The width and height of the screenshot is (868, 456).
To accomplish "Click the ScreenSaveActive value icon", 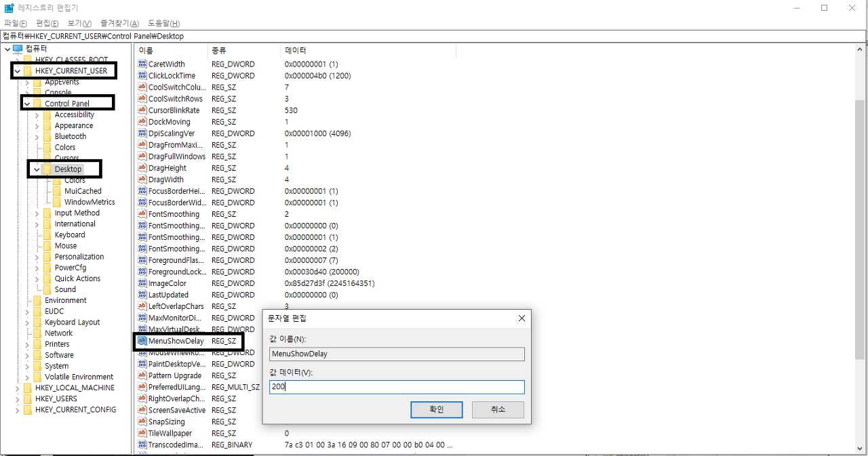I will coord(142,409).
